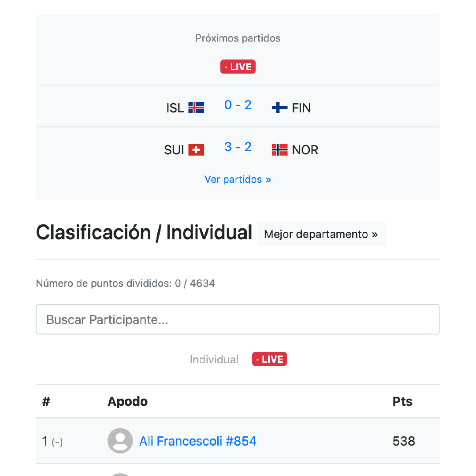Click the Norway flag icon
The width and height of the screenshot is (476, 476).
(x=279, y=149)
